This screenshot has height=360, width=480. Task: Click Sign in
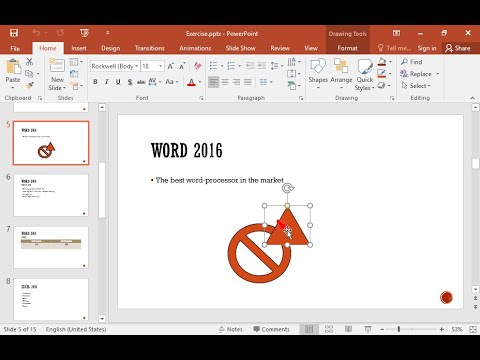[427, 48]
